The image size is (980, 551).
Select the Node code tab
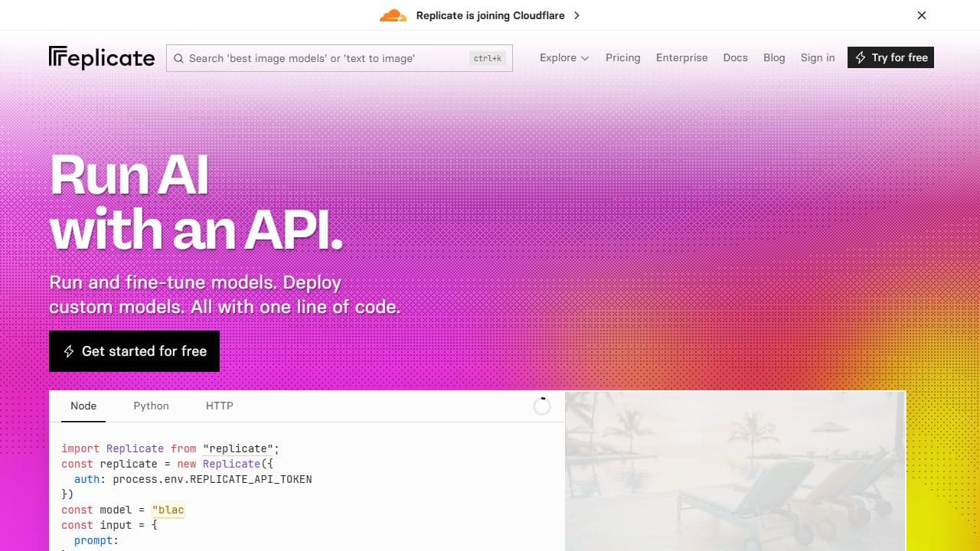pos(83,406)
